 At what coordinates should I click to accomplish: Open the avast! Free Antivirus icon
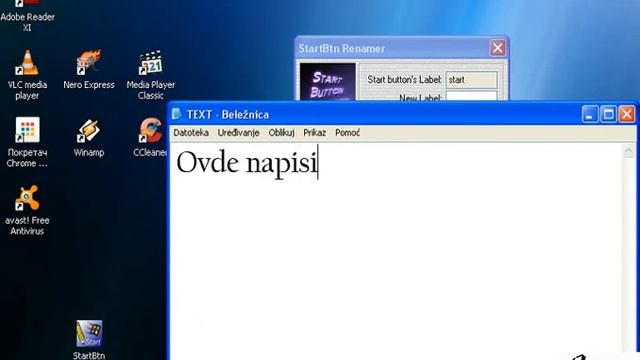pos(27,210)
